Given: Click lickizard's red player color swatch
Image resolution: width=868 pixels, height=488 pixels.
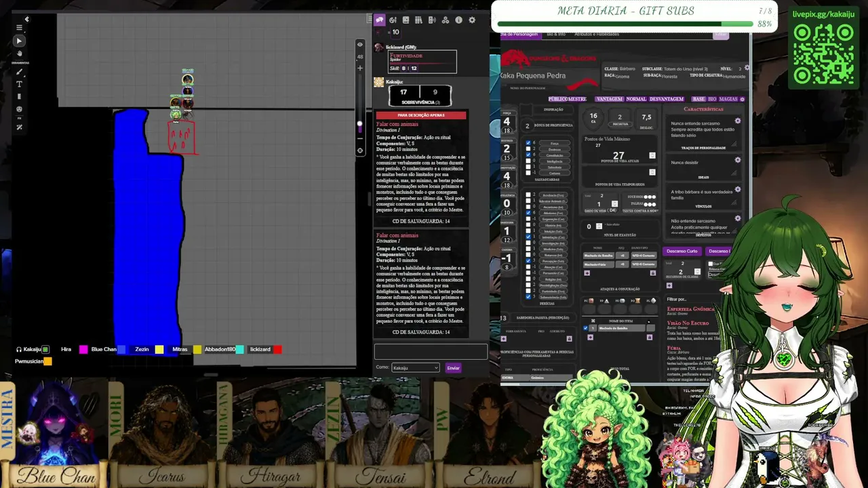Looking at the screenshot, I should pyautogui.click(x=277, y=350).
